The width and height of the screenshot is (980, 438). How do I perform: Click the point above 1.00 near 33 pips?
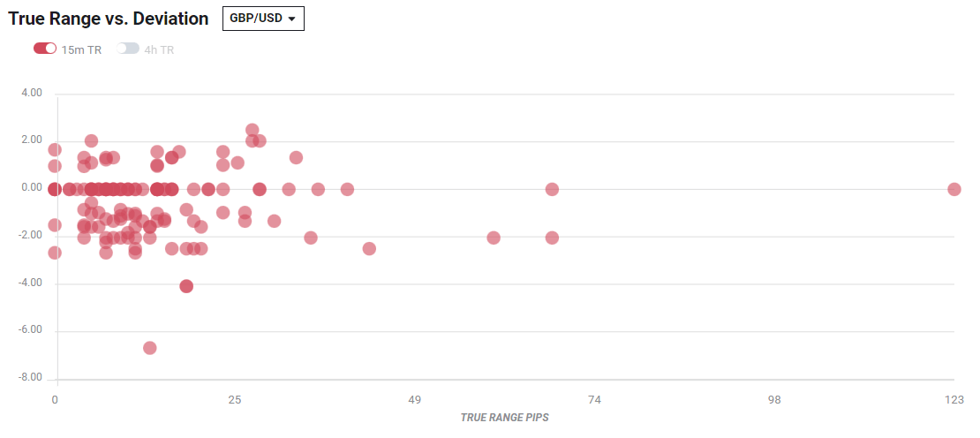point(296,157)
